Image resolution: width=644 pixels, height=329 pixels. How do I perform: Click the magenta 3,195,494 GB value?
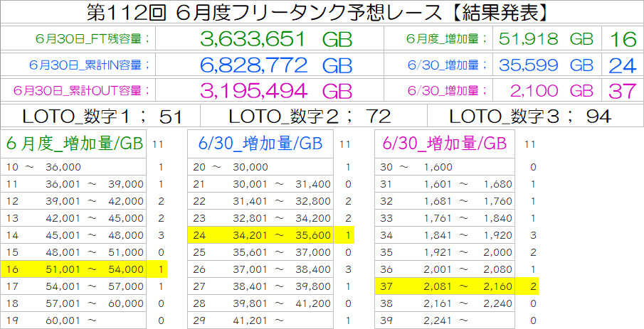coord(276,91)
